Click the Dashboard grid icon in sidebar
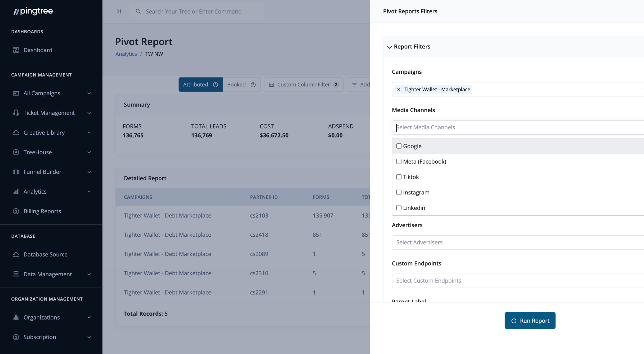Viewport: 644px width, 354px height. click(x=16, y=50)
